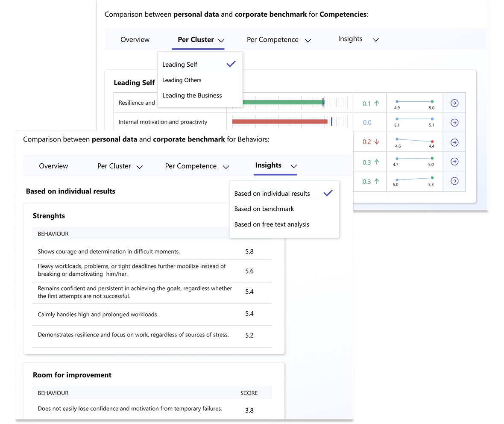Select Based on free text analysis
The height and width of the screenshot is (424, 504).
coord(272,224)
